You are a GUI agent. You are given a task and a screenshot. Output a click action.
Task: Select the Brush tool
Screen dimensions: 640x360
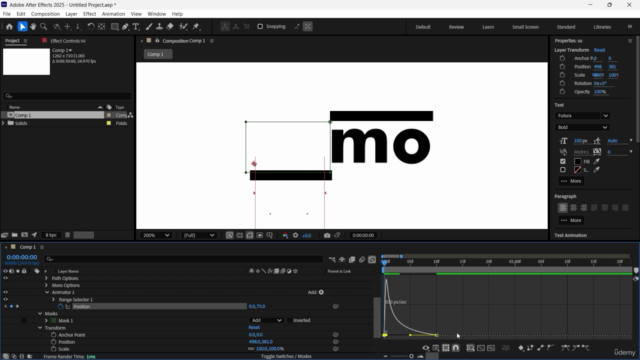pos(149,27)
